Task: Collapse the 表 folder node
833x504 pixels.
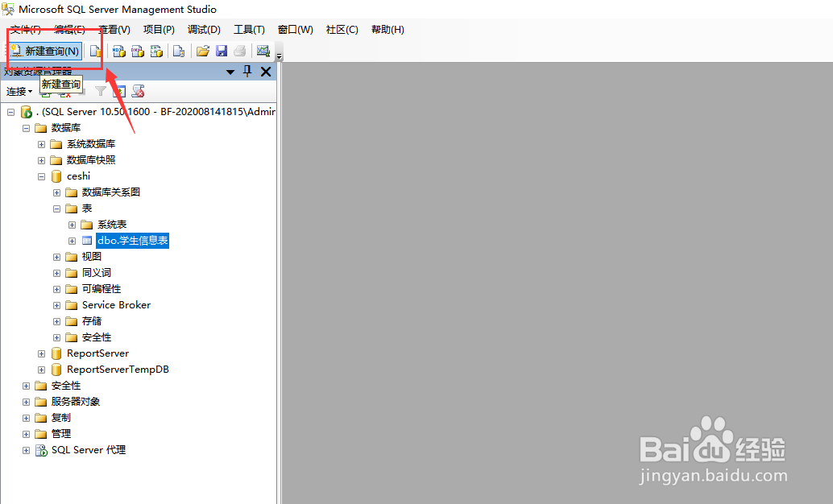Action: (x=57, y=209)
